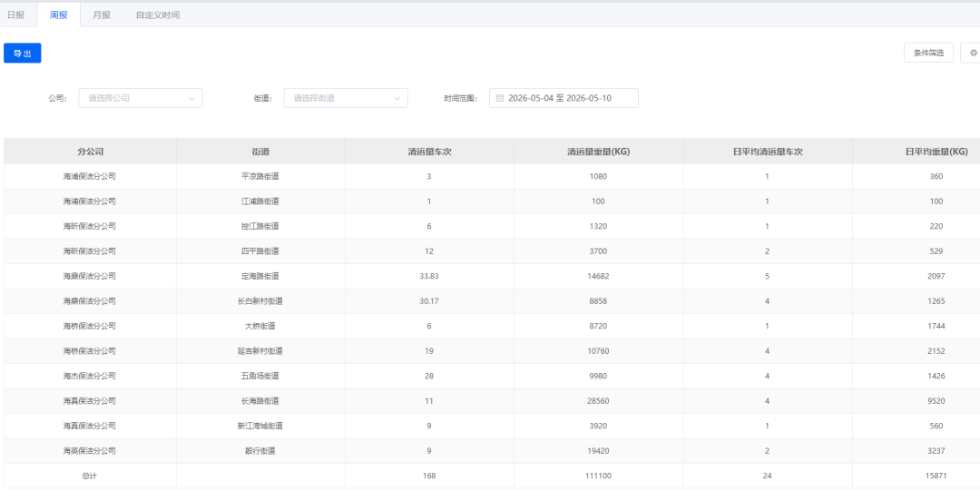Click the company cell in the 大桥街道 row

pyautogui.click(x=90, y=326)
